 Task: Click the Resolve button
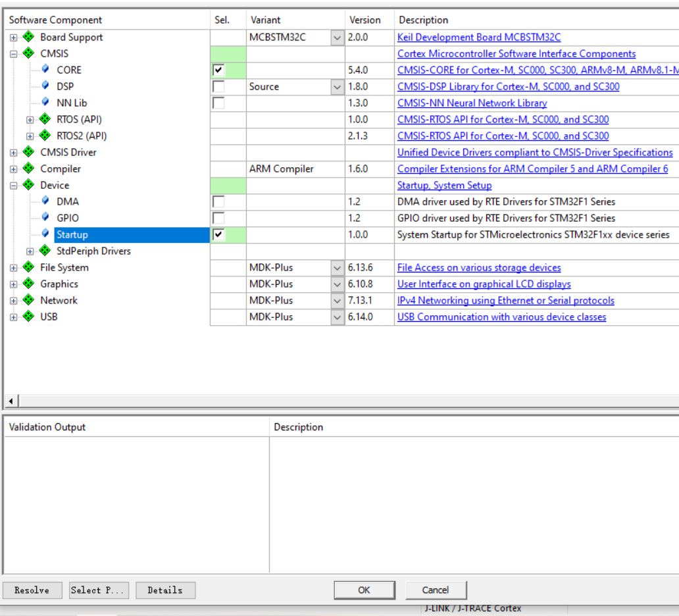[32, 590]
